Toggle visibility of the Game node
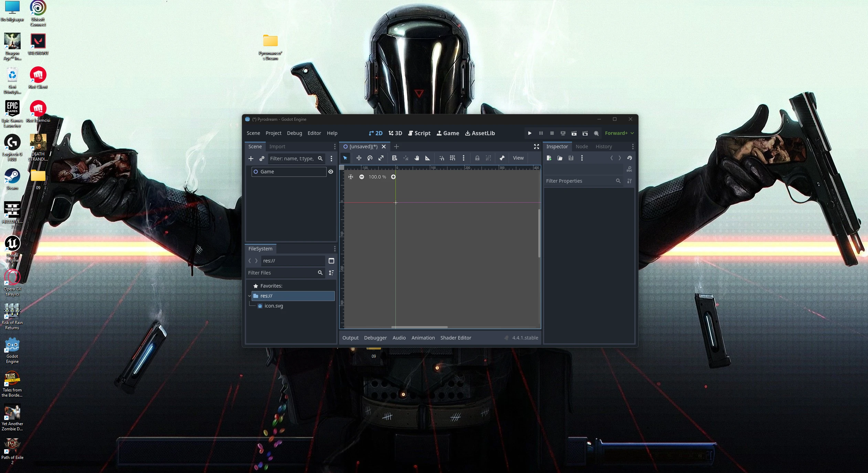 331,172
